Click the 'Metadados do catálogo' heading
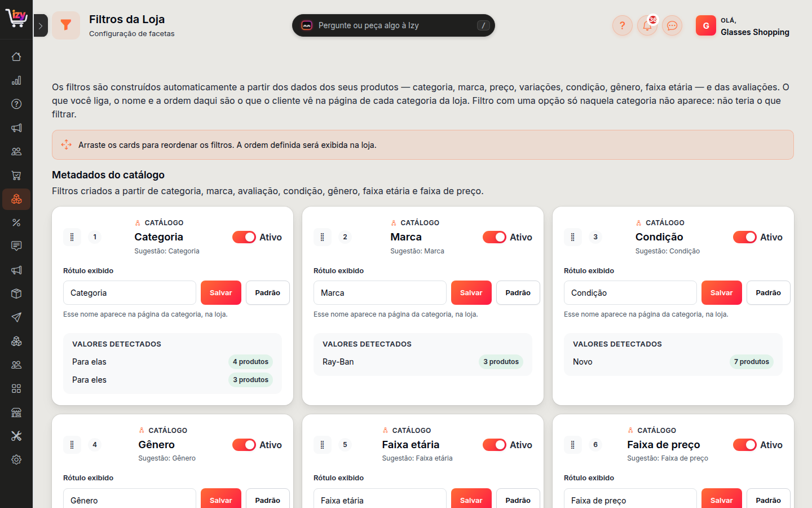Image resolution: width=812 pixels, height=508 pixels. pyautogui.click(x=108, y=175)
